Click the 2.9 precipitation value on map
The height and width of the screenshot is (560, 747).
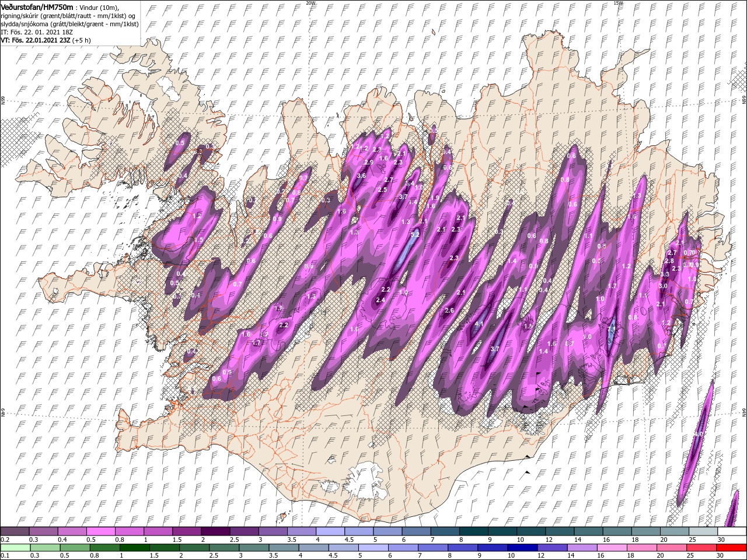369,162
